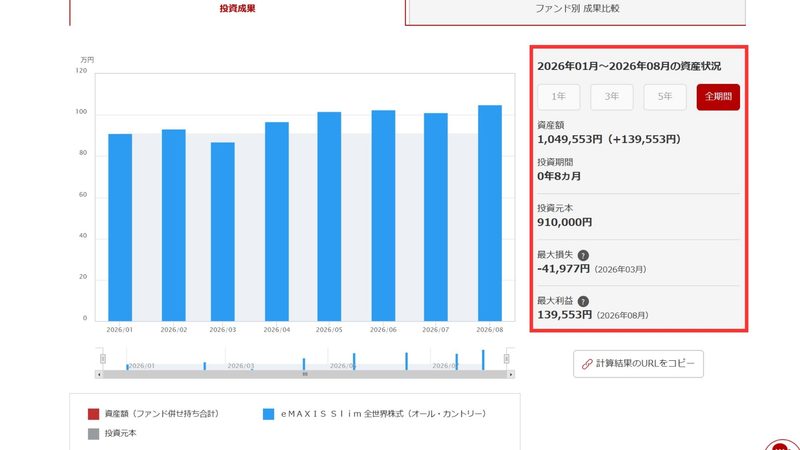The height and width of the screenshot is (450, 800).
Task: Click the 2026年01月～2026年08月の資産状況 heading
Action: click(x=629, y=66)
